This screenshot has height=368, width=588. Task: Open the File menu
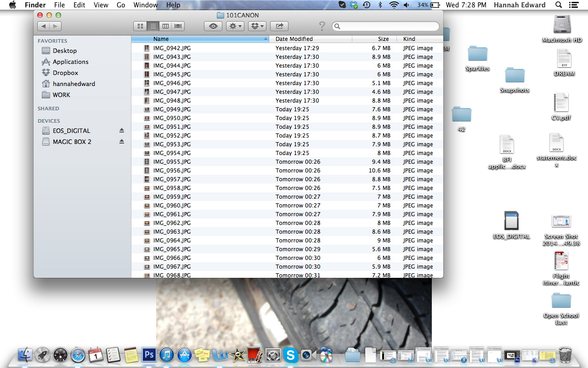click(59, 5)
